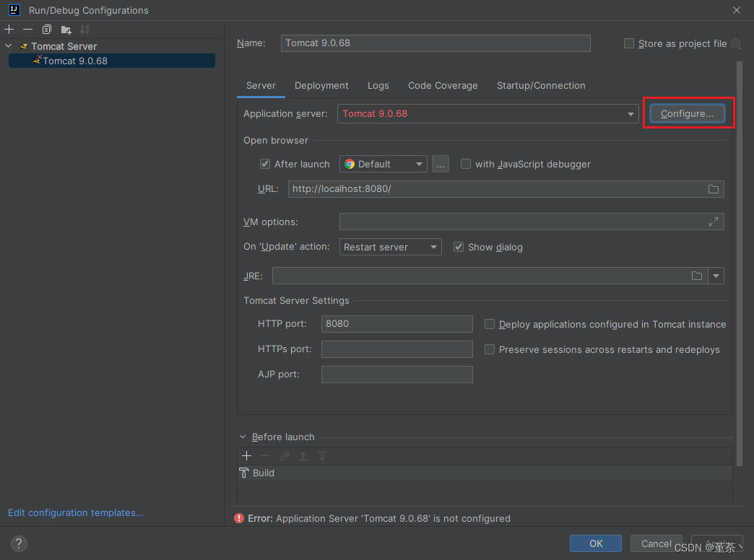Click the IntelliJ IDEA title bar logo
This screenshot has width=754, height=560.
[x=14, y=10]
